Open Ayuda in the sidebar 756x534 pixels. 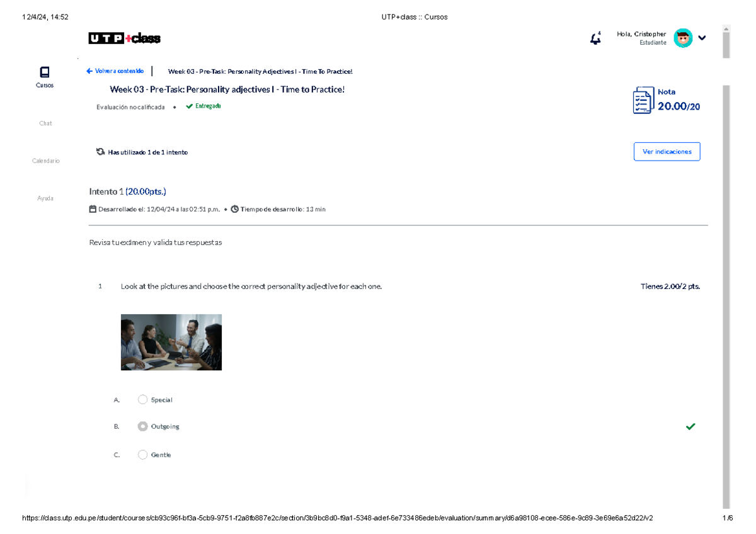click(45, 198)
